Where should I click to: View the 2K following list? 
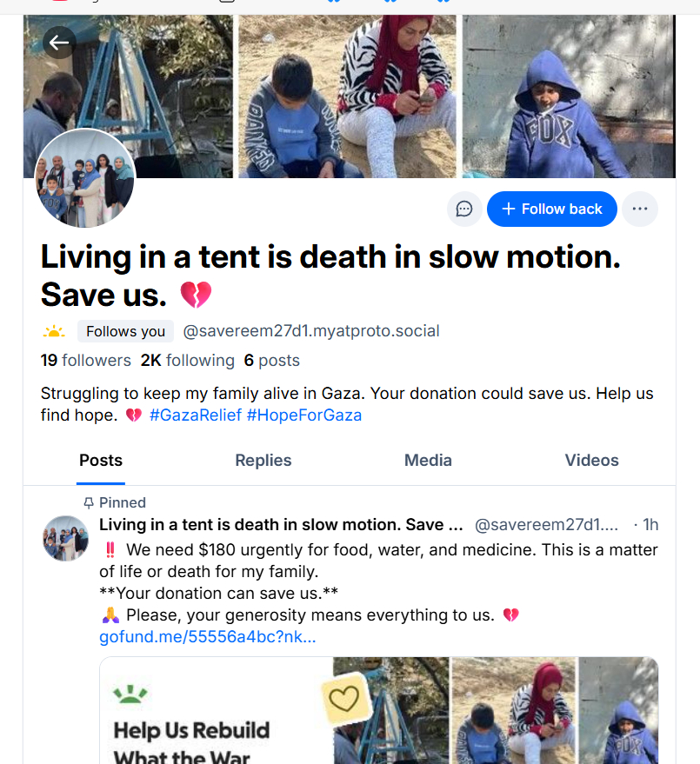(x=187, y=361)
